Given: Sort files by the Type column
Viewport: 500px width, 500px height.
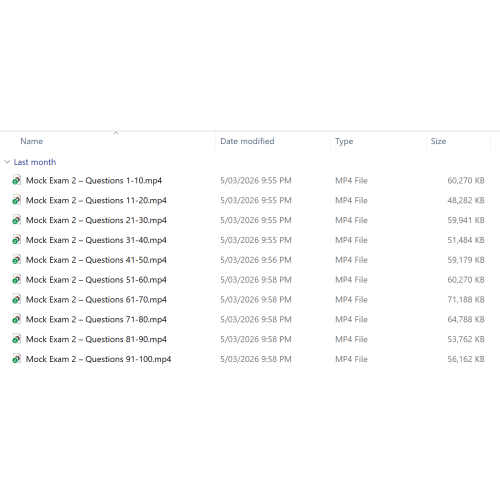Looking at the screenshot, I should pos(344,141).
